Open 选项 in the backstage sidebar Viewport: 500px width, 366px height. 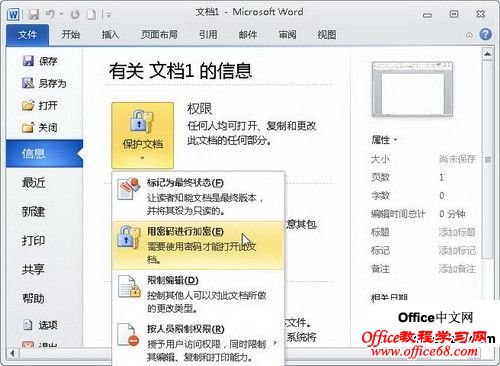(41, 325)
